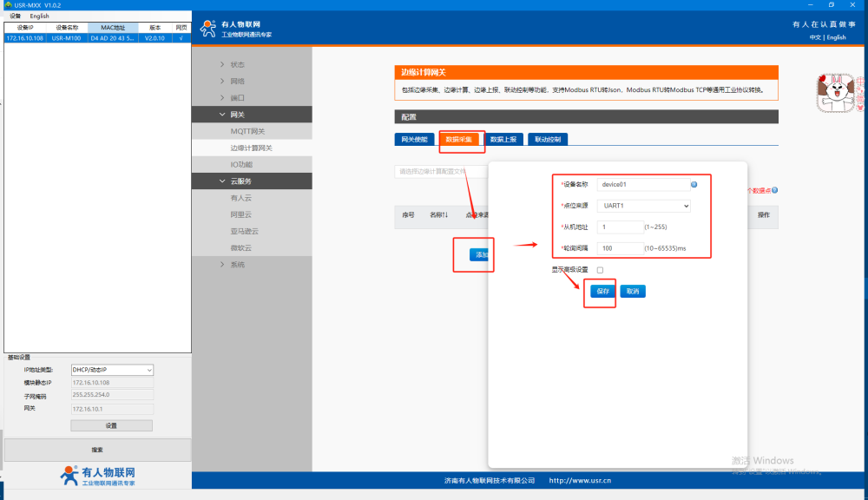Enable the 显示高级设置 checkbox
Image resolution: width=868 pixels, height=500 pixels.
click(x=600, y=270)
